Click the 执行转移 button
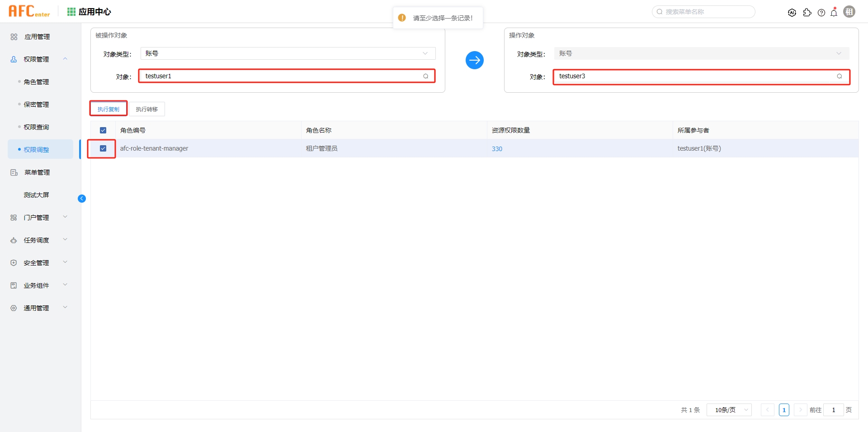The height and width of the screenshot is (432, 868). [x=147, y=109]
